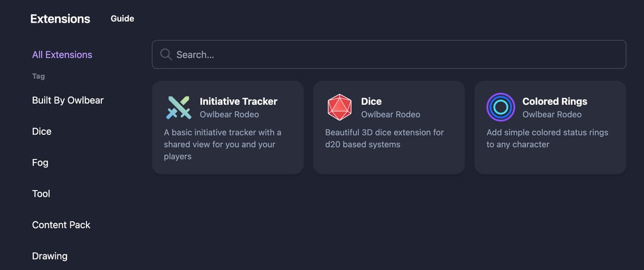The height and width of the screenshot is (270, 644).
Task: Open the Initiative Tracker card title
Action: coord(238,101)
